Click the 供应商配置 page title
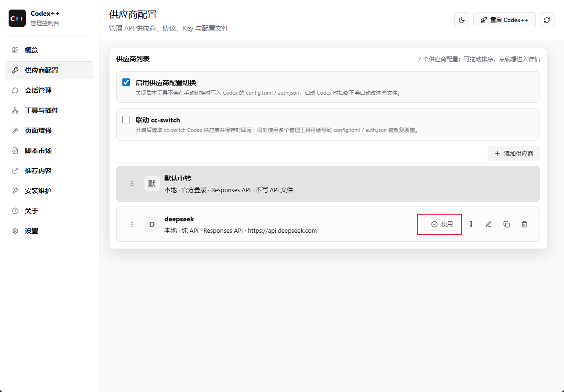This screenshot has height=392, width=564. tap(133, 15)
